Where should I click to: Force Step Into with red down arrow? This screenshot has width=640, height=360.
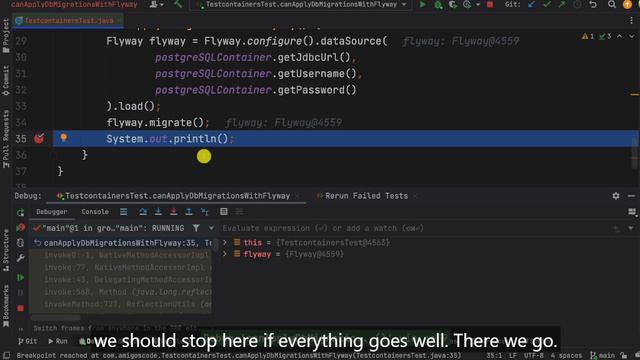coord(173,211)
